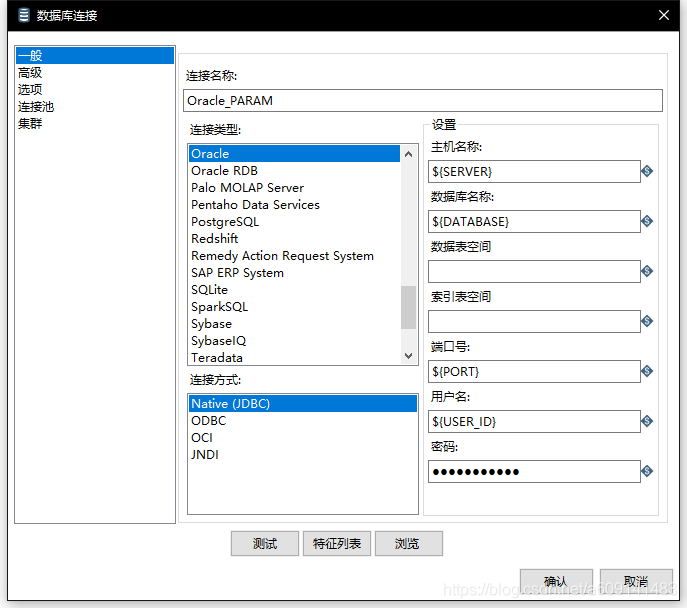Viewport: 687px width, 608px height.
Task: Click the 浏览 button
Action: (x=408, y=544)
